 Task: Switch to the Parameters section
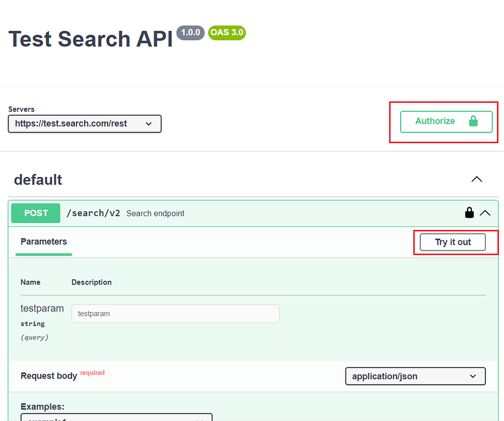point(43,242)
